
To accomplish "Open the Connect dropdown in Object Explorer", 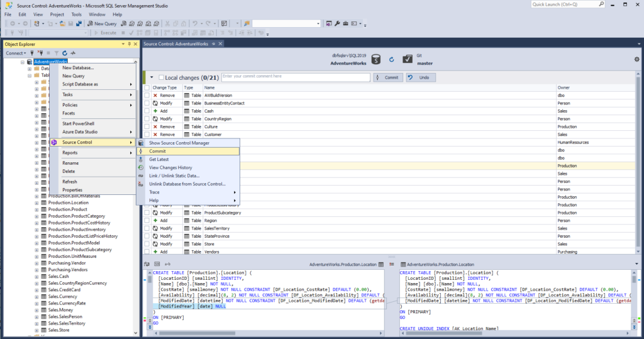I will pyautogui.click(x=16, y=53).
